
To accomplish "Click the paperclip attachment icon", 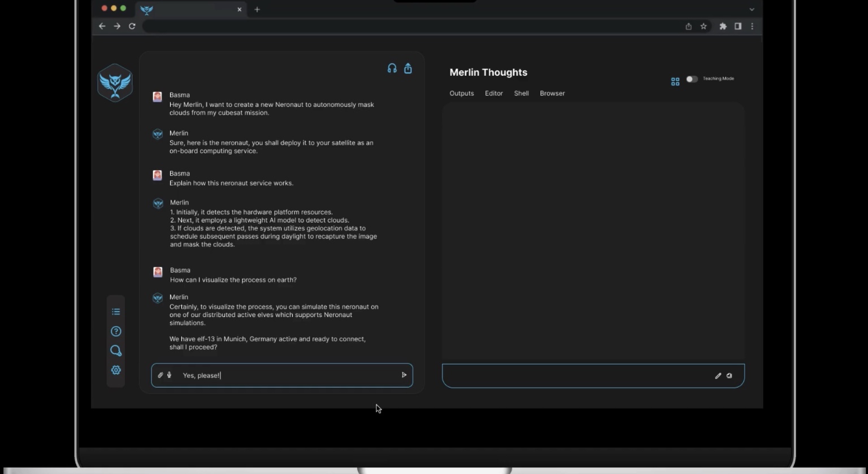I will click(160, 375).
